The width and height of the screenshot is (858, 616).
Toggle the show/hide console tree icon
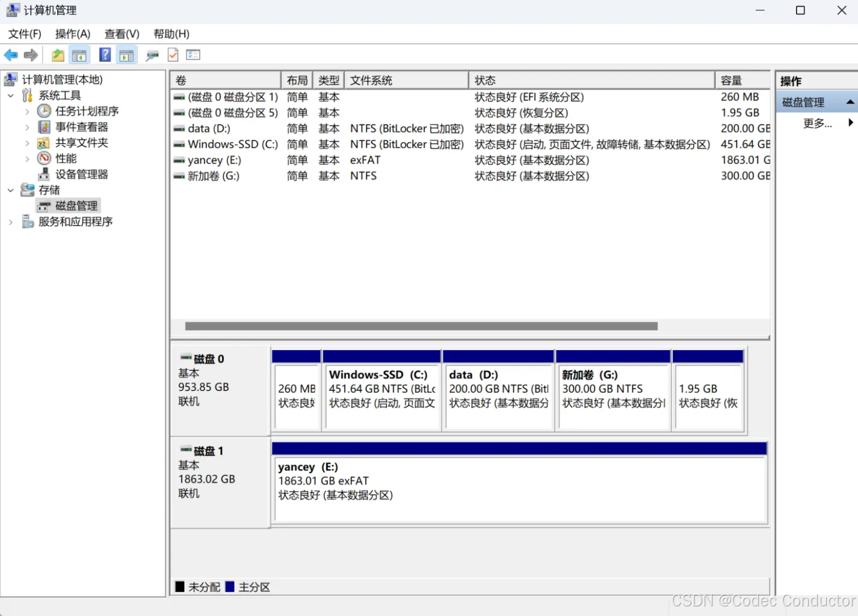[x=79, y=55]
